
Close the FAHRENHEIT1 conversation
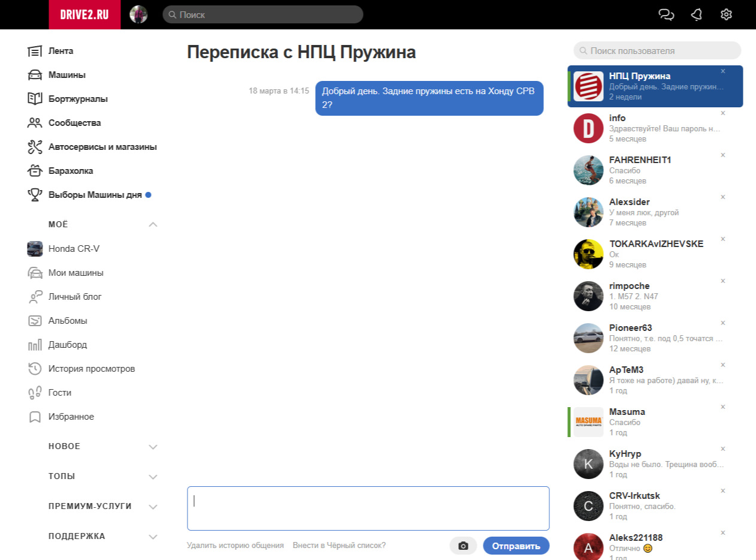pyautogui.click(x=723, y=155)
